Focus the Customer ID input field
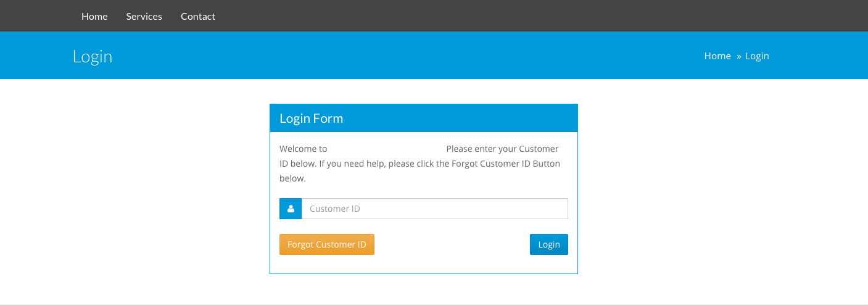 click(434, 209)
